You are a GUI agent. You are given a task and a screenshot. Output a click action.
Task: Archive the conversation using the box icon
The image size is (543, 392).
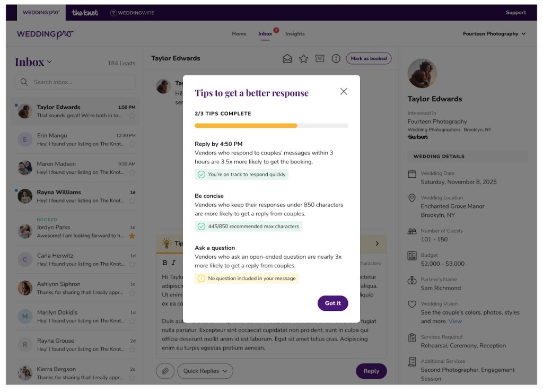[x=320, y=58]
